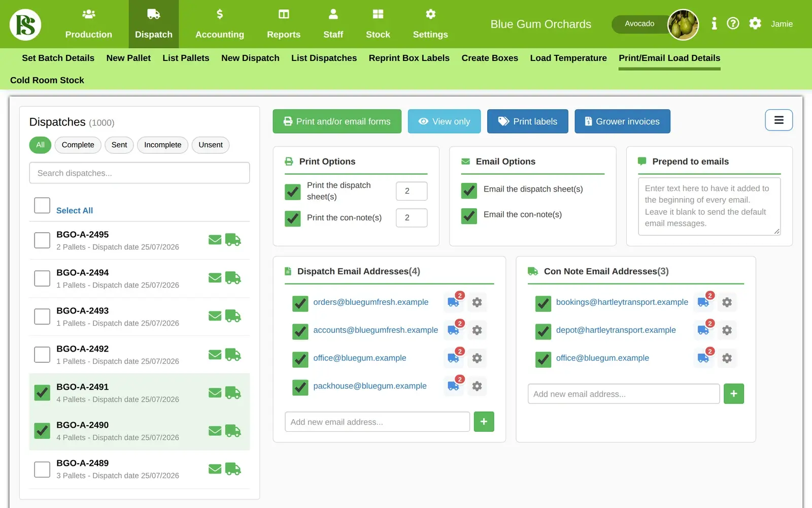This screenshot has width=812, height=508.
Task: Open the Production menu
Action: tap(89, 24)
